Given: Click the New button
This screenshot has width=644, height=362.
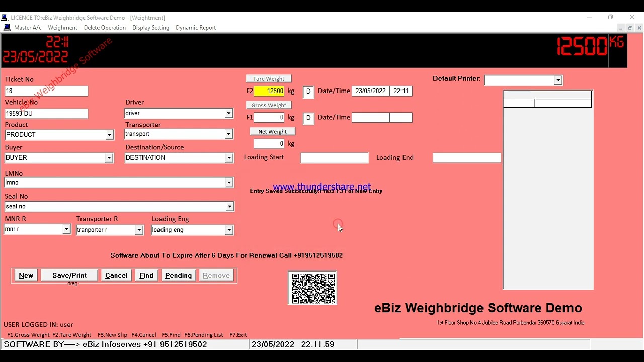Looking at the screenshot, I should 26,276.
